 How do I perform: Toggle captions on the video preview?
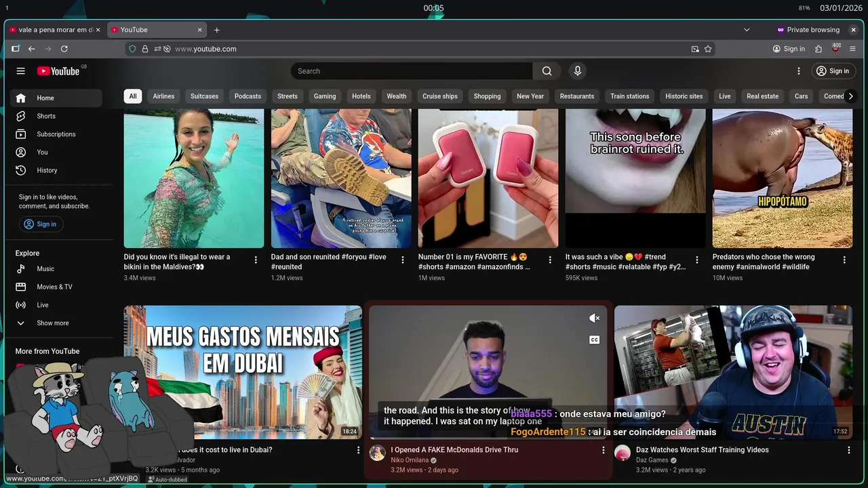594,340
